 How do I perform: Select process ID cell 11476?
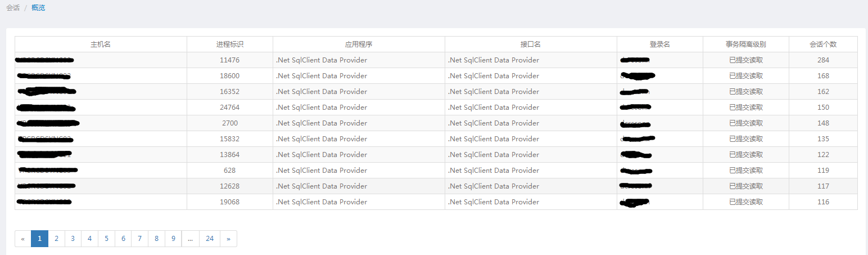230,60
